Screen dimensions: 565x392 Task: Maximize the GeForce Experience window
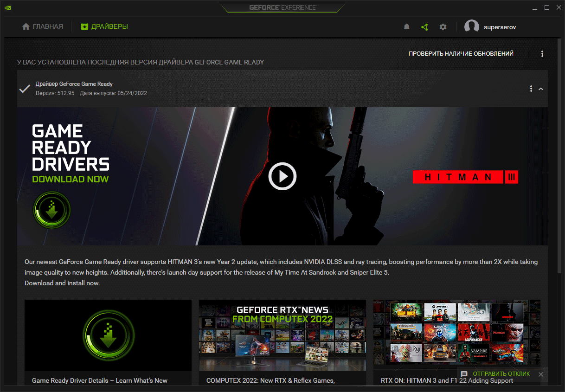coord(547,7)
